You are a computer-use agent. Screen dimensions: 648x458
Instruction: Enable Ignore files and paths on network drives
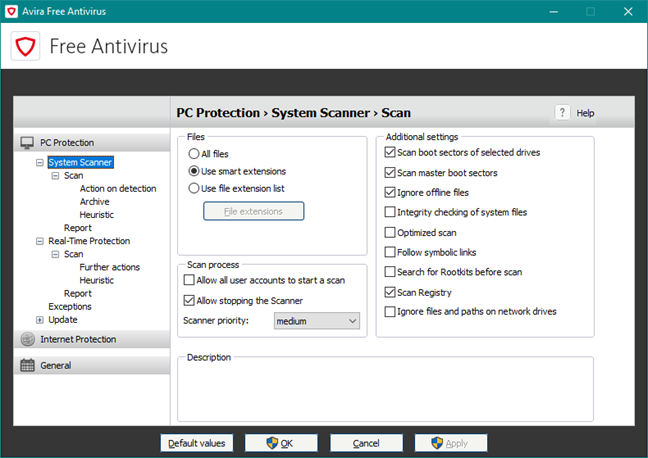pos(390,311)
